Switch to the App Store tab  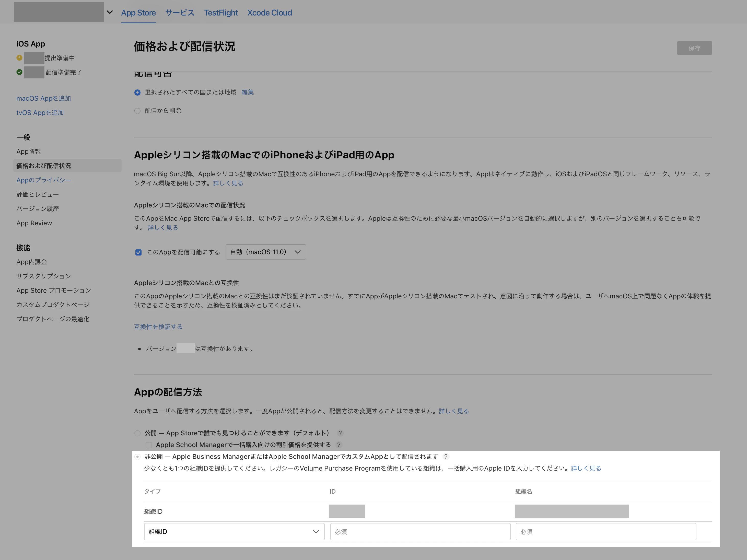click(138, 13)
